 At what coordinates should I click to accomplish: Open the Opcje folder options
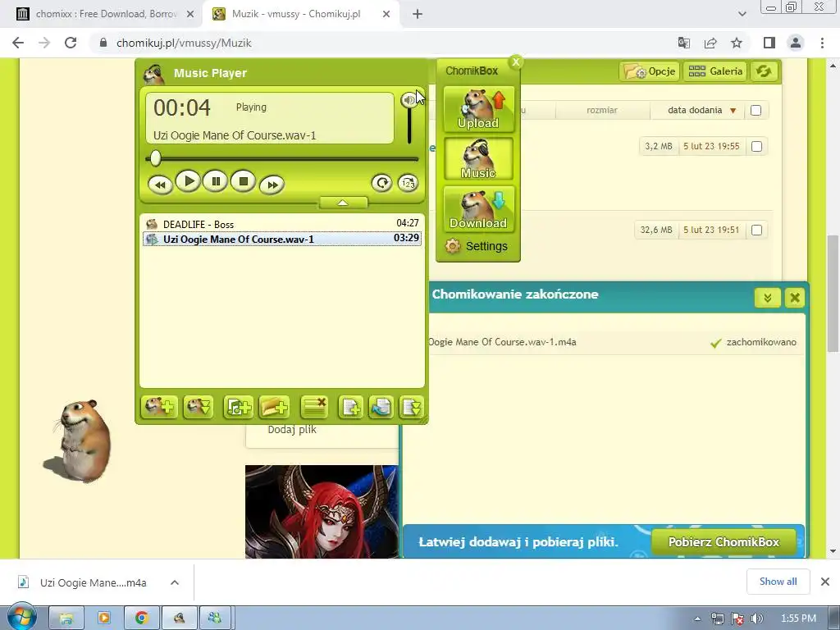(x=650, y=71)
